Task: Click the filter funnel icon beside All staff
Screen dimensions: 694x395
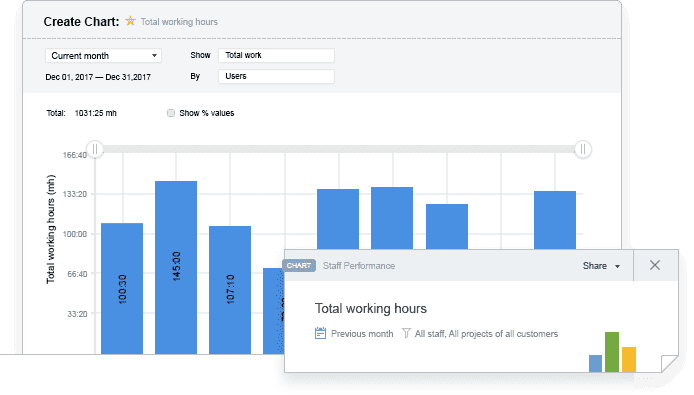Action: 406,333
